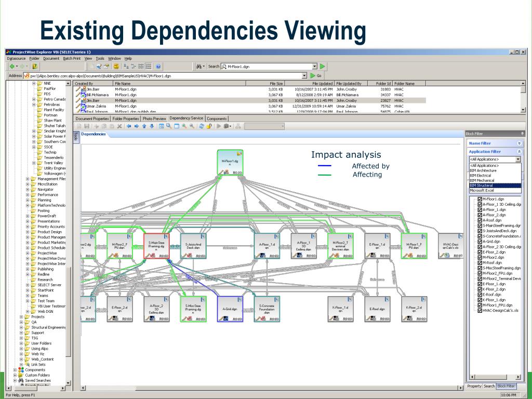
Task: Uncheck E-Roof.dgn checkbox
Action: click(480, 295)
